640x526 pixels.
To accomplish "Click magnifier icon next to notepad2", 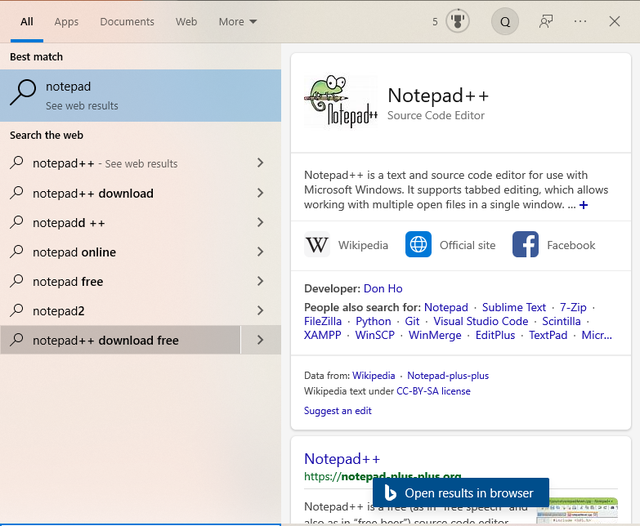I will (x=17, y=310).
